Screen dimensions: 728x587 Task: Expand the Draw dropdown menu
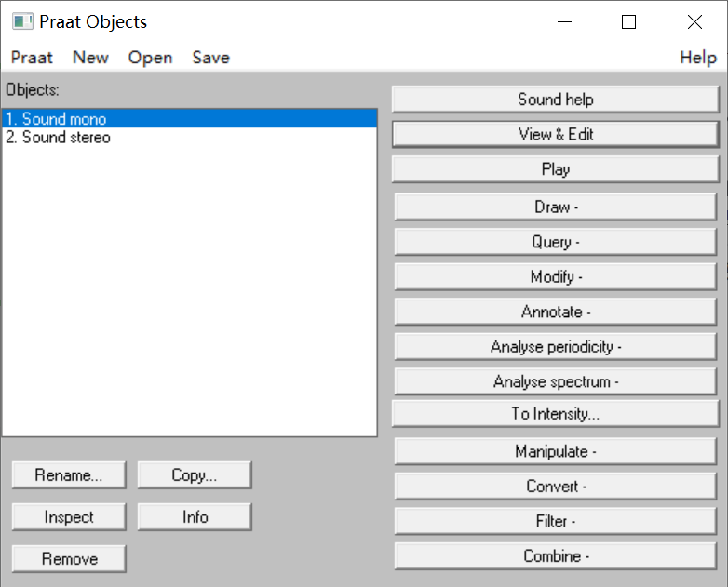pyautogui.click(x=556, y=207)
